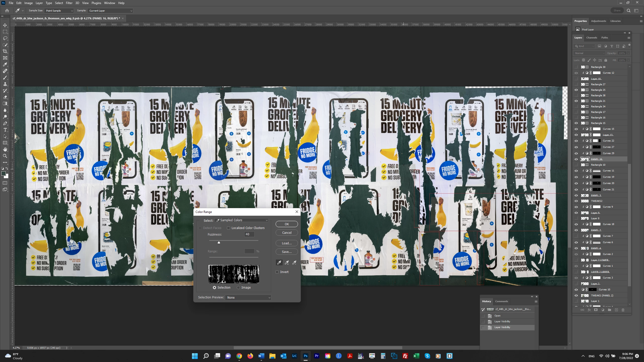Select the Horizontal Type tool

click(x=5, y=130)
